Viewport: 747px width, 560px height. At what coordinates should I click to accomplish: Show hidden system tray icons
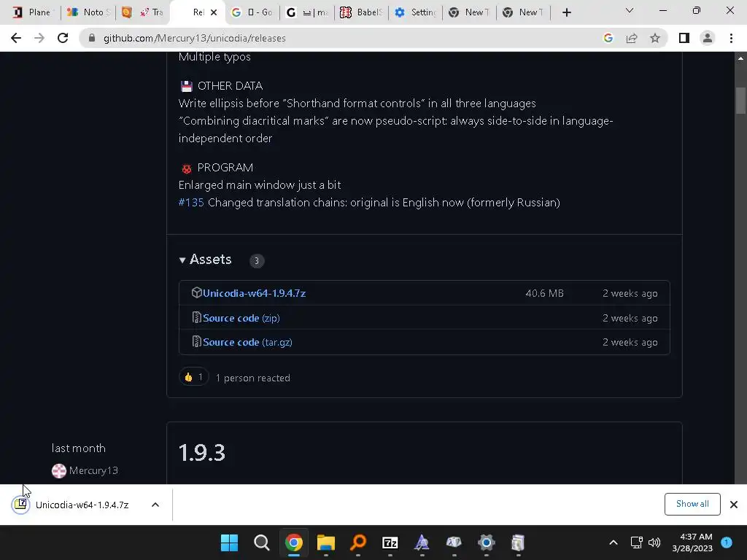[x=614, y=542]
